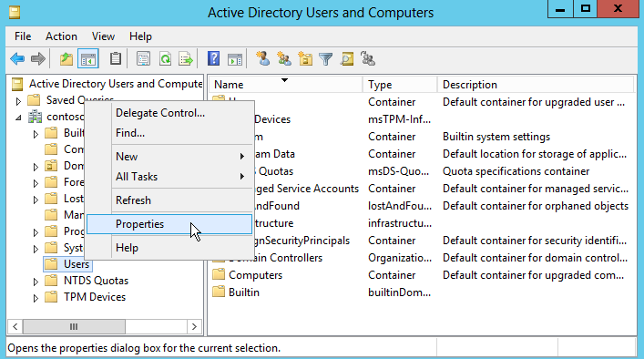Select the Computers row in list
The width and height of the screenshot is (644, 359).
click(423, 275)
